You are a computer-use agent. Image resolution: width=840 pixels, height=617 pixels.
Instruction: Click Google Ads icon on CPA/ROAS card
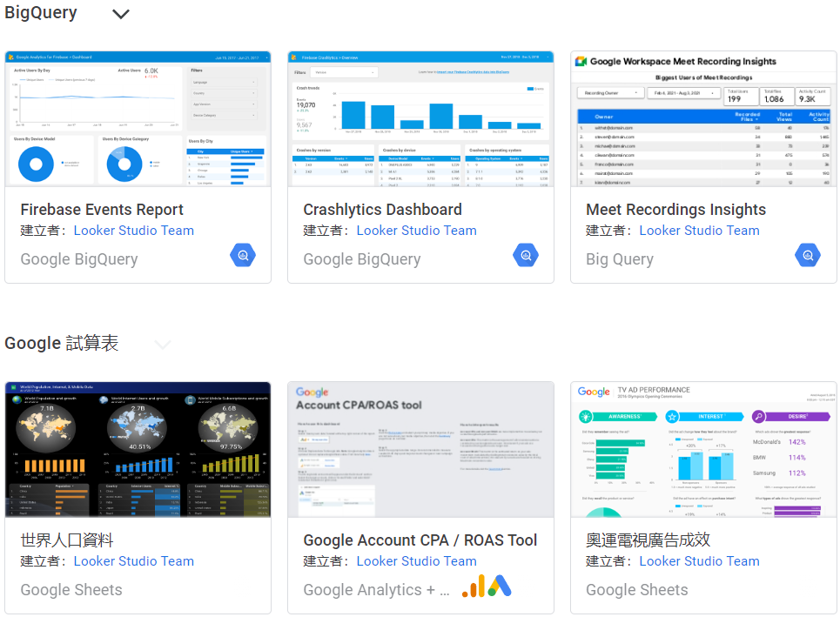tap(500, 586)
